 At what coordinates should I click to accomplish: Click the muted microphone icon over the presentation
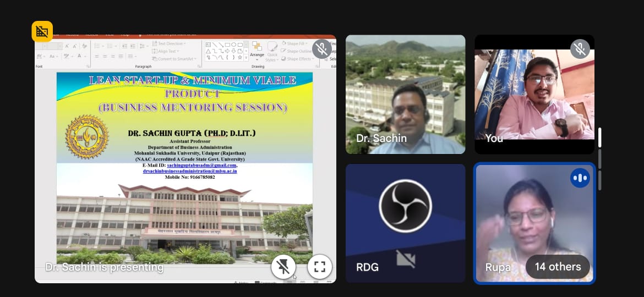pyautogui.click(x=322, y=50)
